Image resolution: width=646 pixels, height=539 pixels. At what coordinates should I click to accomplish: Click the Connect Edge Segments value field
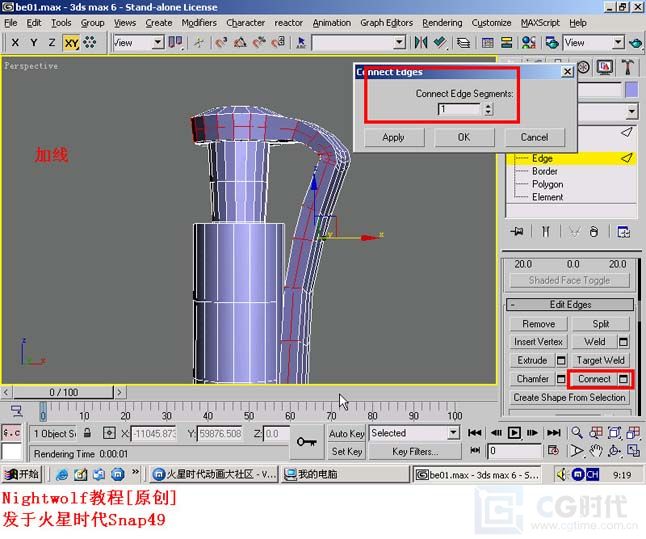coord(459,109)
